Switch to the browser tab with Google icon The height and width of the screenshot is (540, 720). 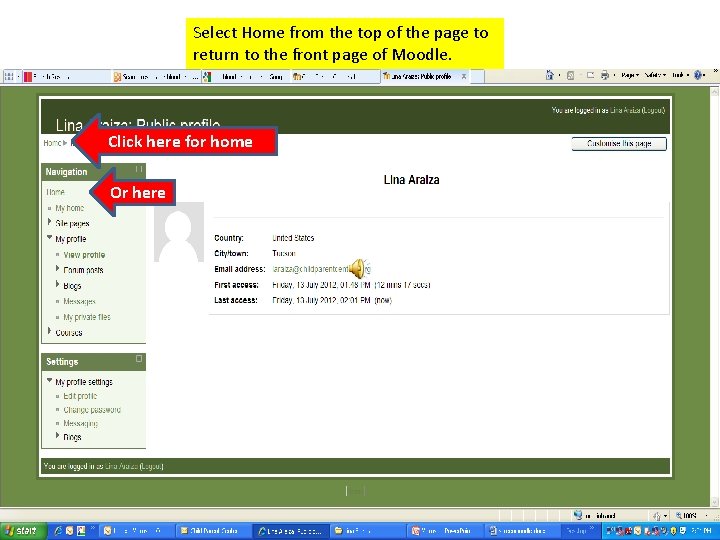tap(246, 77)
